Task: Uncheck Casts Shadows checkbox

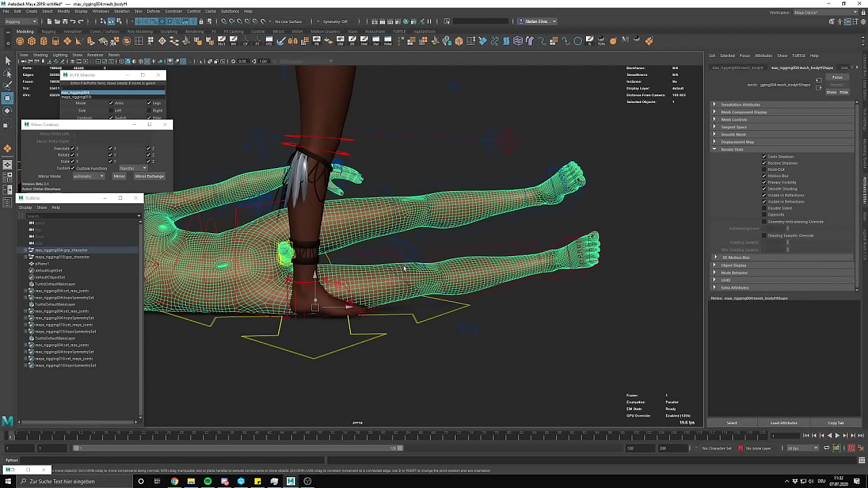Action: 764,157
